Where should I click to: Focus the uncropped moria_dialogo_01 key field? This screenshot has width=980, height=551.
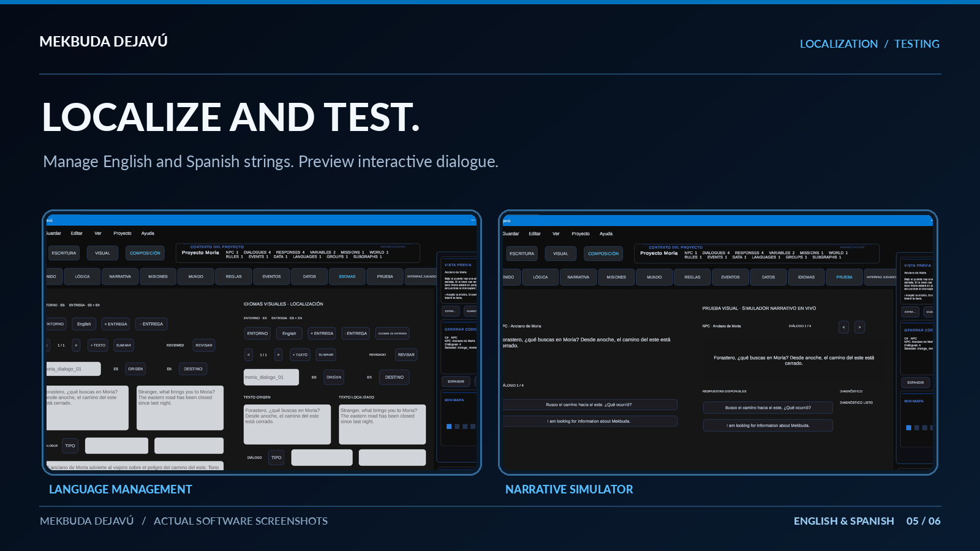(x=271, y=377)
